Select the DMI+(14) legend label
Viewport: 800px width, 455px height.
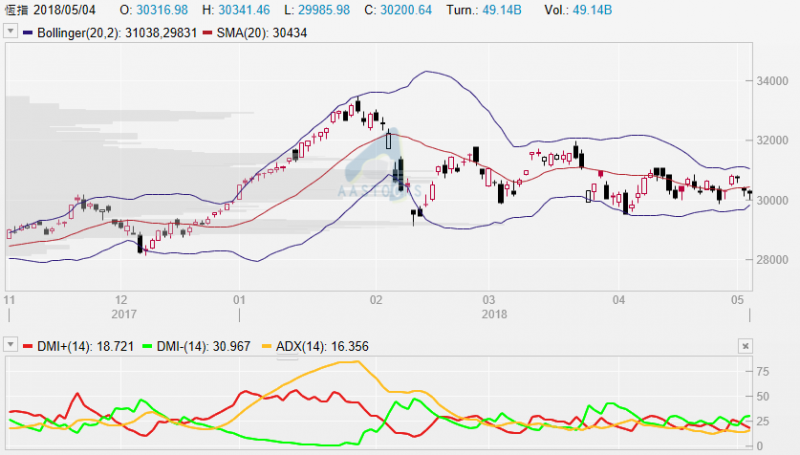click(74, 345)
